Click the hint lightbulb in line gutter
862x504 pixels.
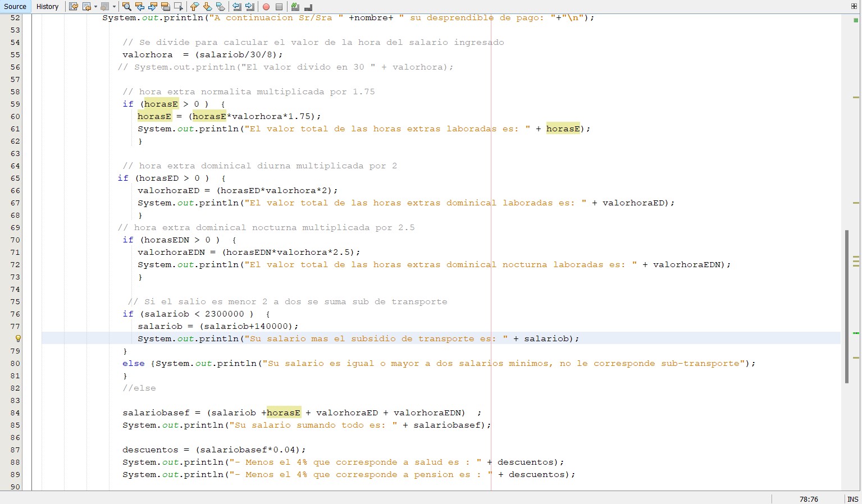18,338
